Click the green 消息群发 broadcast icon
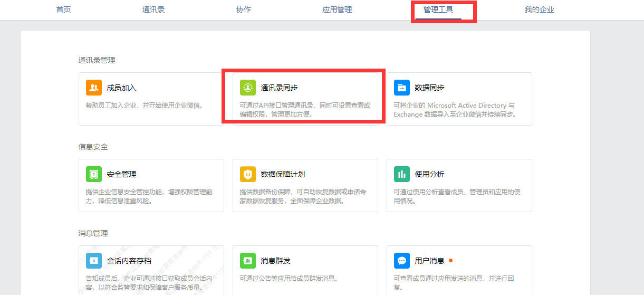Viewport: 644px width, 295px height. (248, 261)
